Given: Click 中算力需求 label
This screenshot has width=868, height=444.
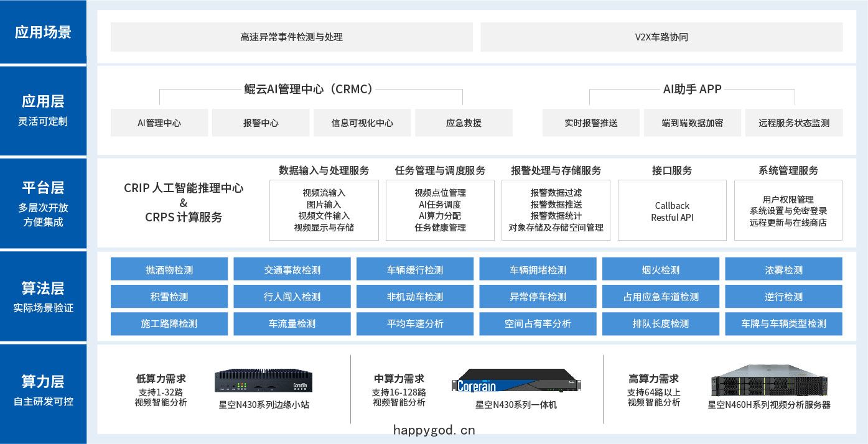Looking at the screenshot, I should tap(399, 378).
